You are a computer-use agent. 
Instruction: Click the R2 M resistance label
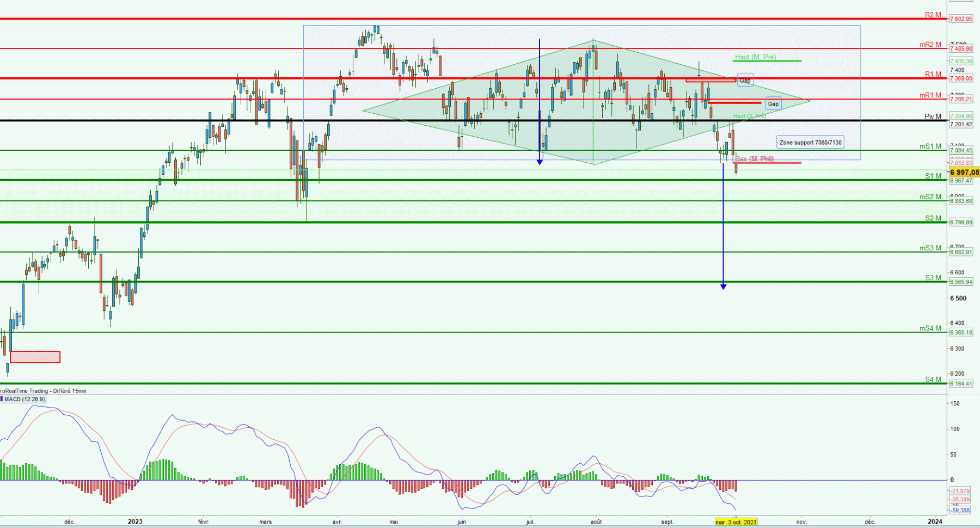click(x=933, y=15)
